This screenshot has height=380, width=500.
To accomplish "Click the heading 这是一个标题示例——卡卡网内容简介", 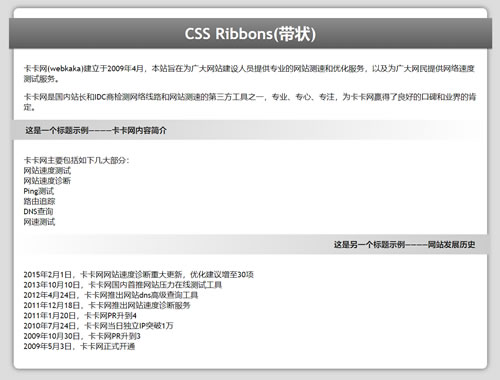I will [x=96, y=130].
